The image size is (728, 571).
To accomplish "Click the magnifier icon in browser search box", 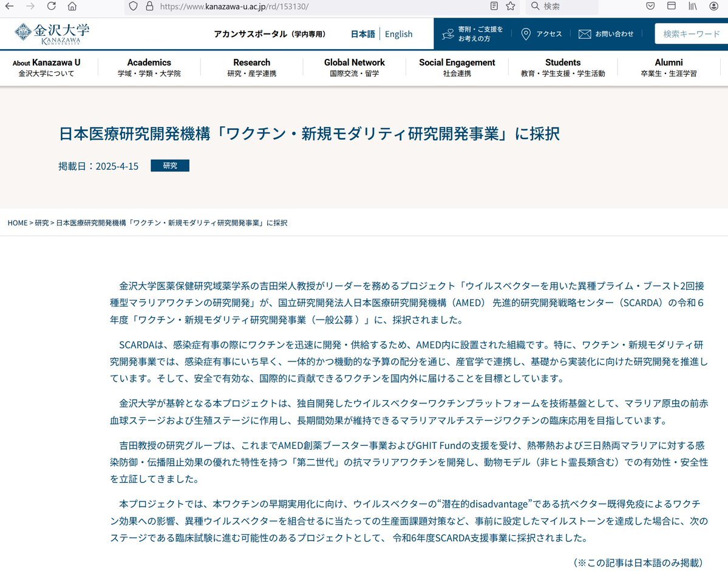I will pyautogui.click(x=536, y=6).
